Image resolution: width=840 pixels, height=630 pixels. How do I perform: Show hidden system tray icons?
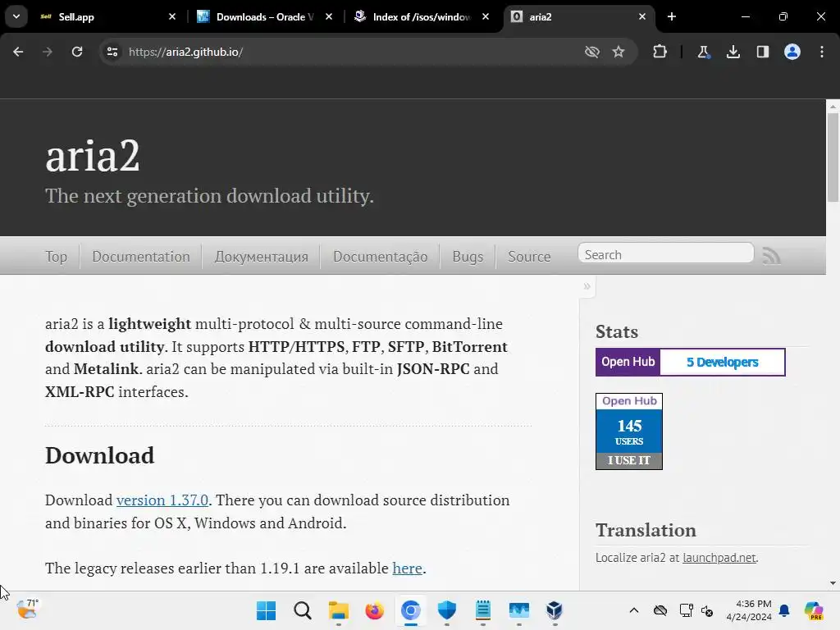click(634, 610)
